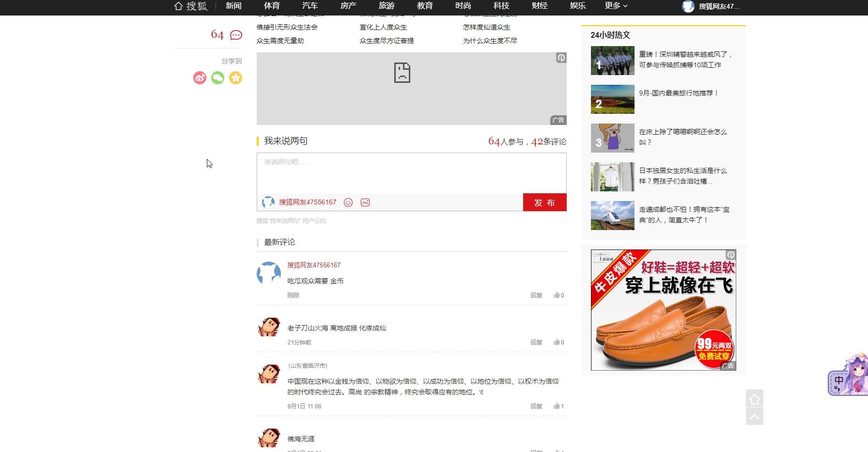Click thumbnail ranked 3 cartoon girl
Screen dimensions: 868x452
pyautogui.click(x=612, y=138)
